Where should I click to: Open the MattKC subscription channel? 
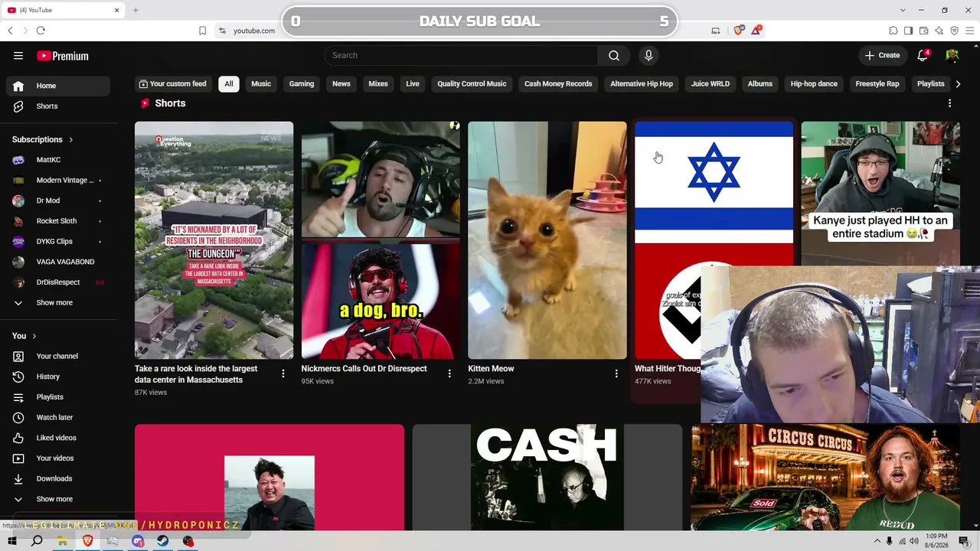pyautogui.click(x=60, y=160)
